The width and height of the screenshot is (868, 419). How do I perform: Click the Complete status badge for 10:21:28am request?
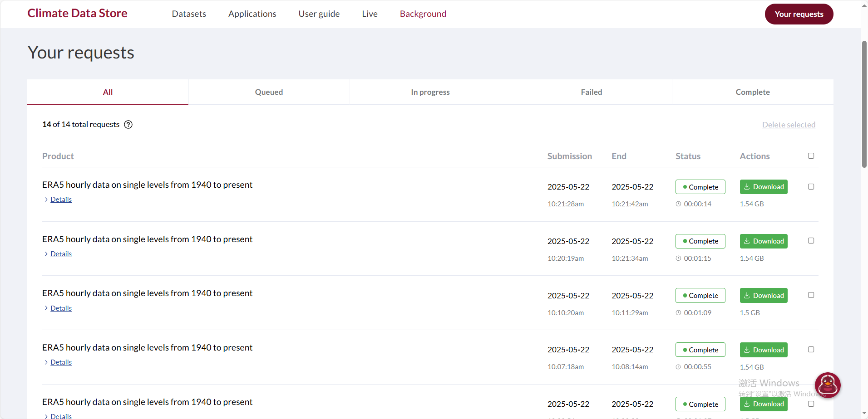[700, 187]
